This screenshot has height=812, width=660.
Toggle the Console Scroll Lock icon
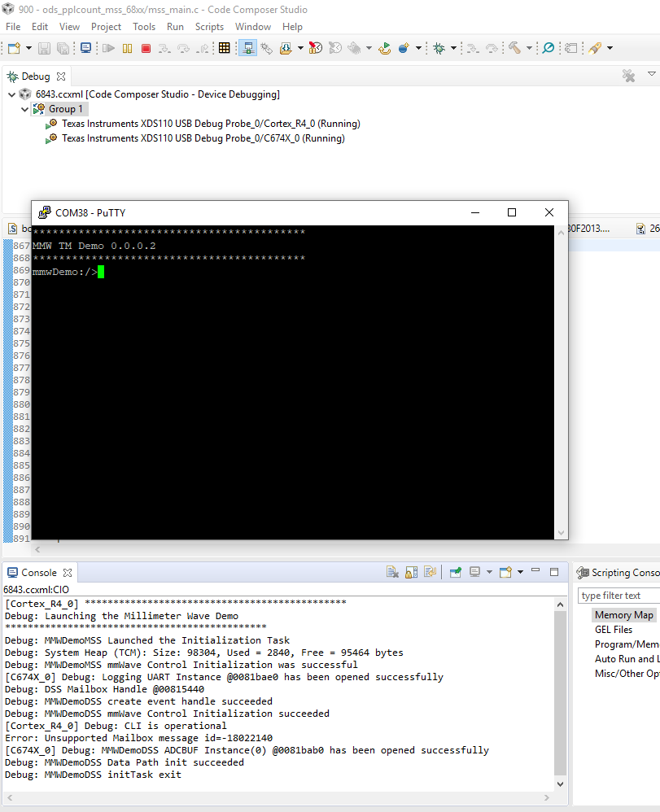(411, 572)
